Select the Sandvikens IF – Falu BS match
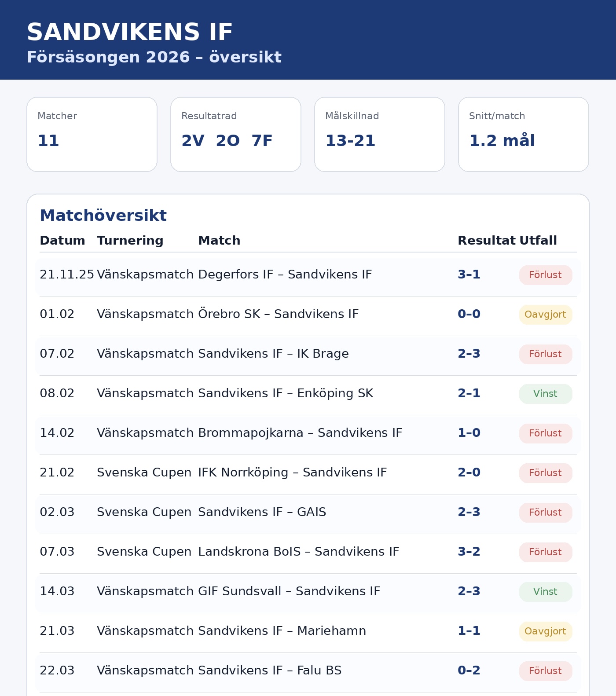616x696 pixels. [x=270, y=670]
